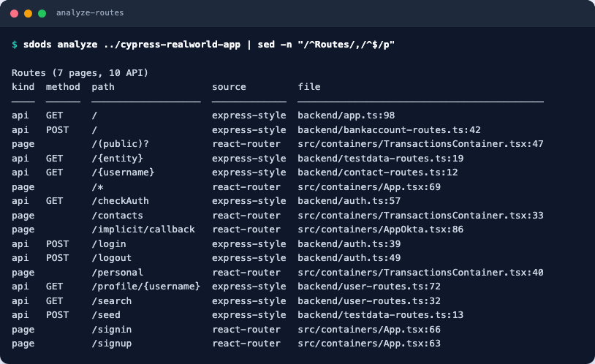The height and width of the screenshot is (364, 595).
Task: Select src/containers/App.tsx:66
Action: (x=369, y=329)
